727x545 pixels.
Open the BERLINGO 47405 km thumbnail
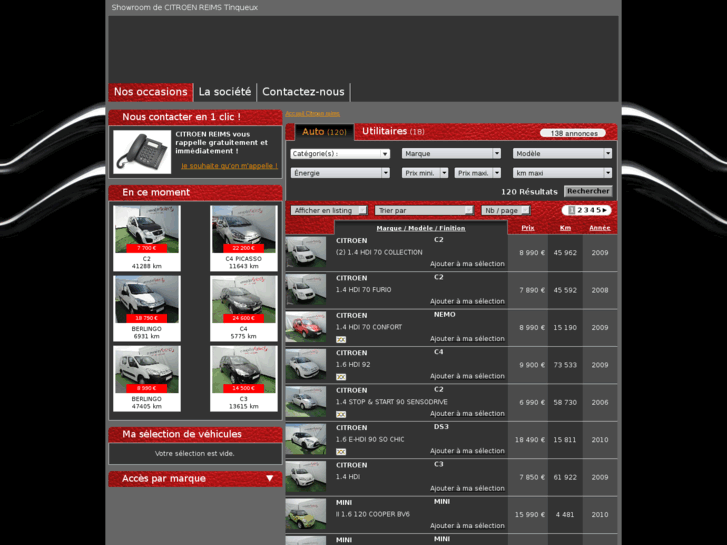tap(147, 378)
